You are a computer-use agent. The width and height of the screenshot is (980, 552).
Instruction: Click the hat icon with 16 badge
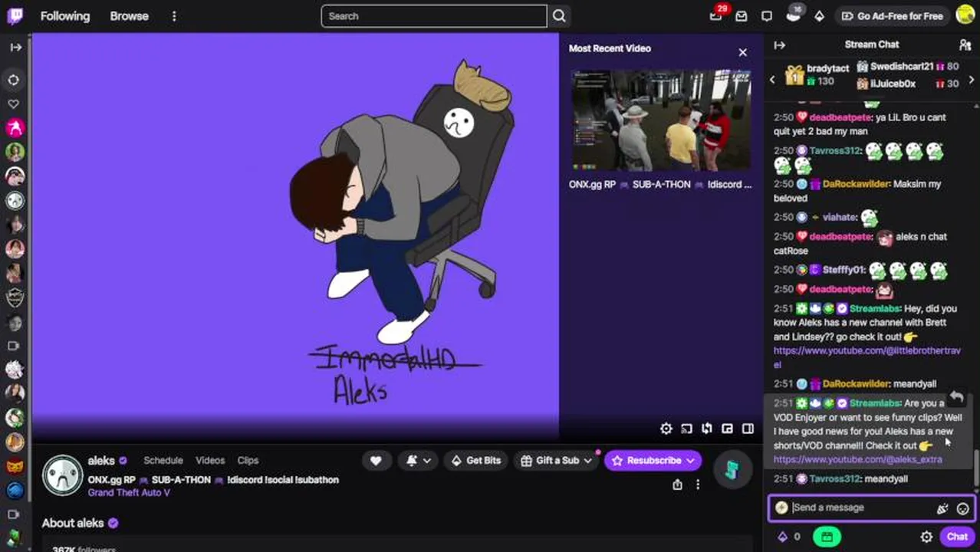pyautogui.click(x=794, y=15)
